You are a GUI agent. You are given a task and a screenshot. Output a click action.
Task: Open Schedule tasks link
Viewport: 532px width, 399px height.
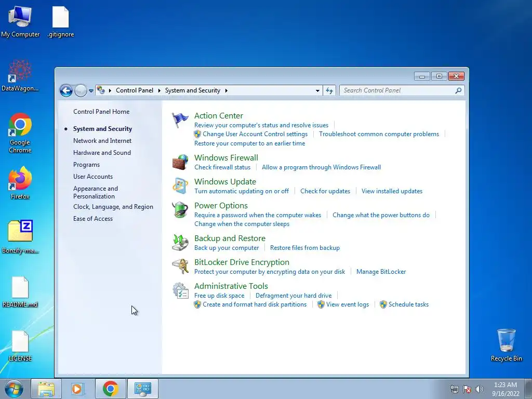tap(408, 304)
